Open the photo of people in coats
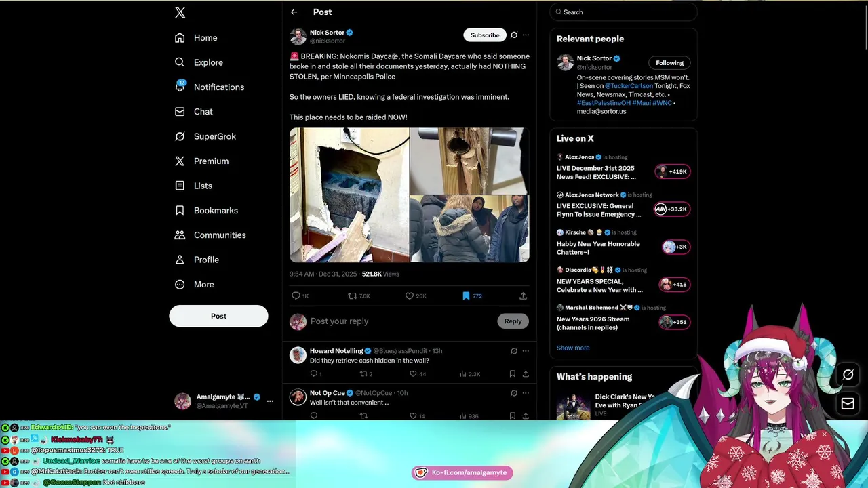The width and height of the screenshot is (868, 488). tap(469, 229)
